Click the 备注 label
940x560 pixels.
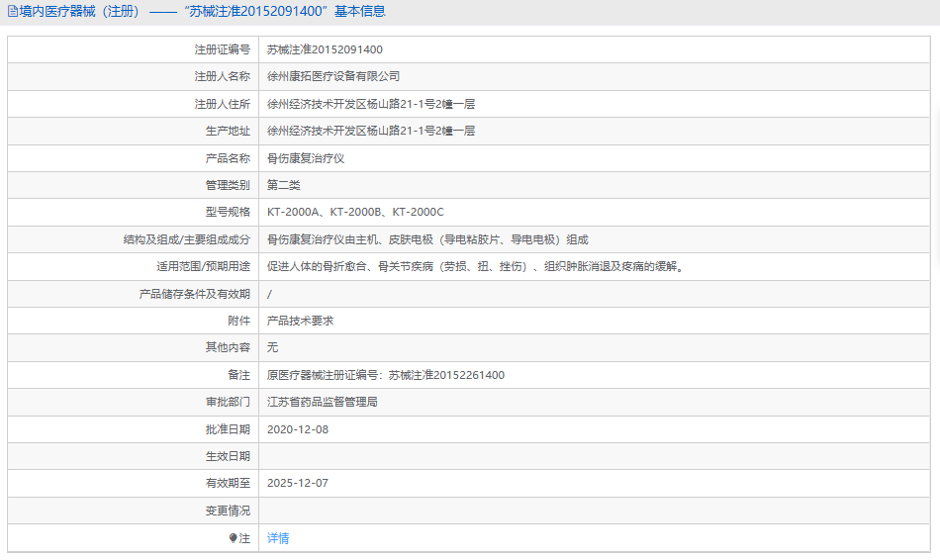(x=239, y=375)
